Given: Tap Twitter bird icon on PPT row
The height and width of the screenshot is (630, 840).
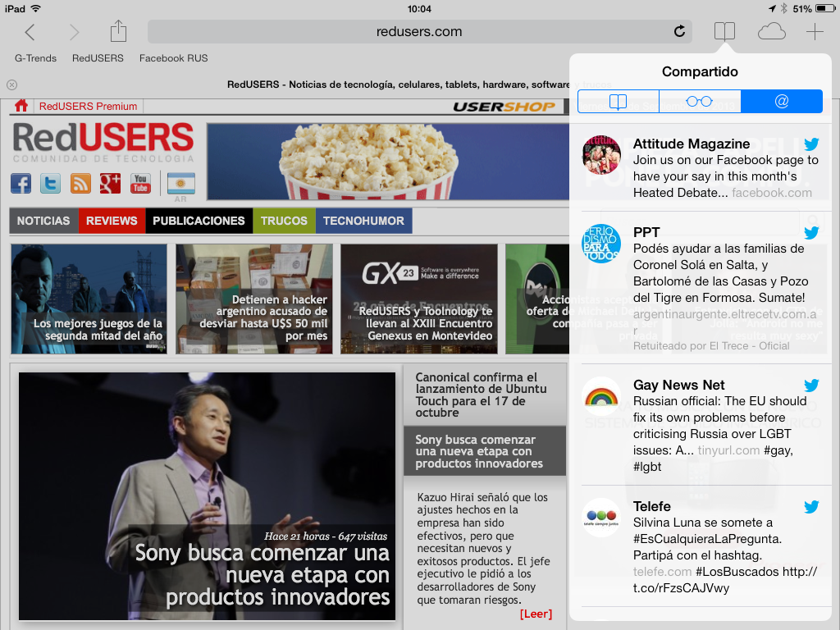Looking at the screenshot, I should pos(811,232).
